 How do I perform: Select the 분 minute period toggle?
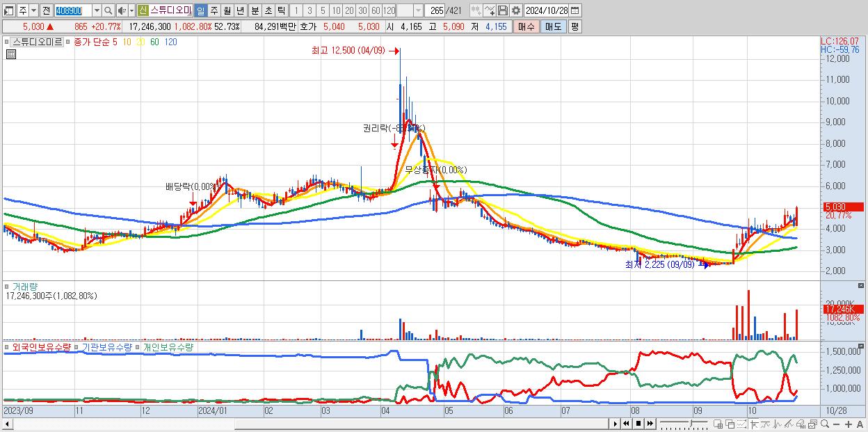pyautogui.click(x=255, y=10)
